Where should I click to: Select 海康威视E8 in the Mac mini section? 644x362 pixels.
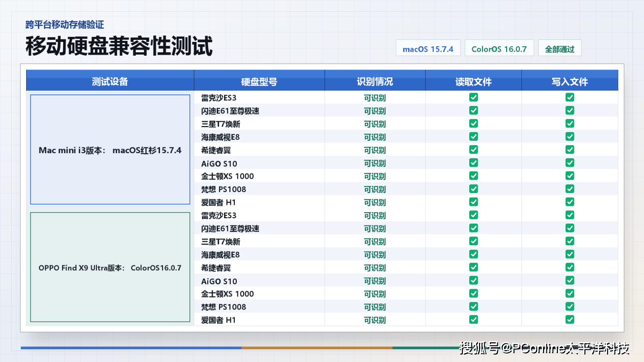220,137
